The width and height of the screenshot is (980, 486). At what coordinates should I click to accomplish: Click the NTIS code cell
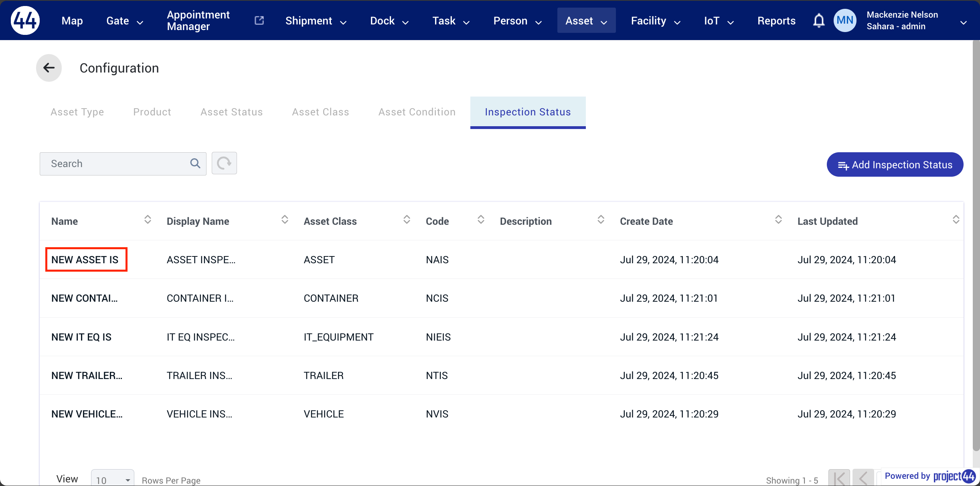(437, 375)
